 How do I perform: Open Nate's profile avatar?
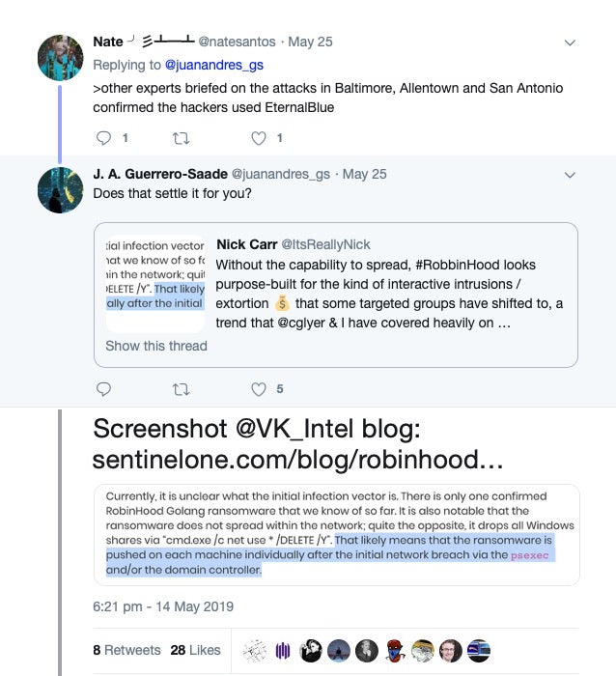60,56
